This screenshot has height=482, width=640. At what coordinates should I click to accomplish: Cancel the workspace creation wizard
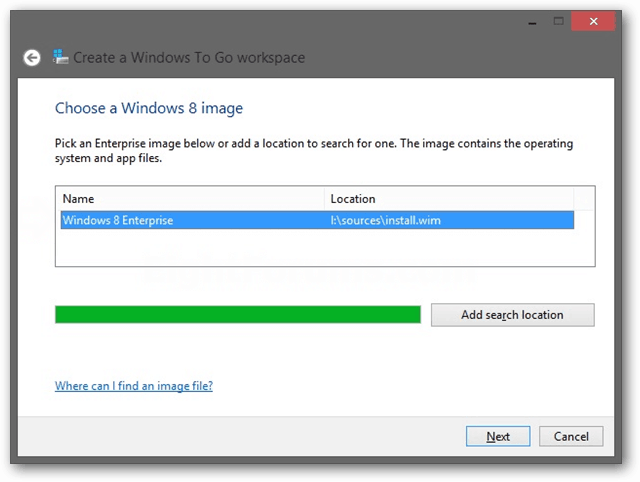[571, 436]
